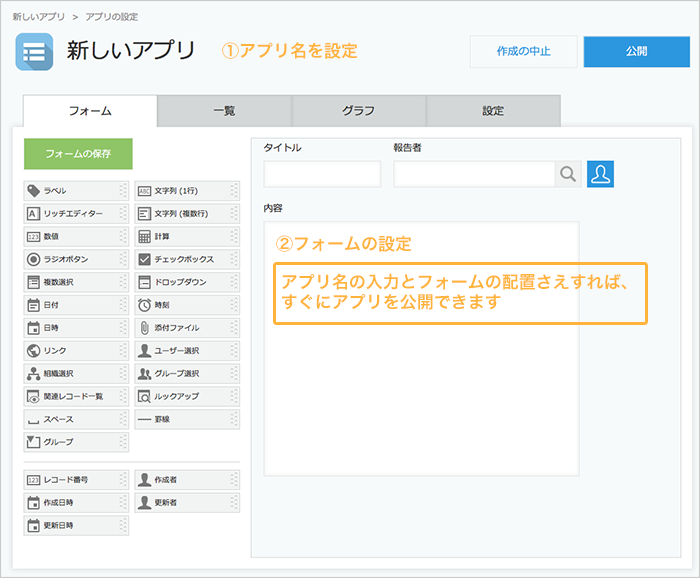Open the グラフ tab

[x=359, y=111]
